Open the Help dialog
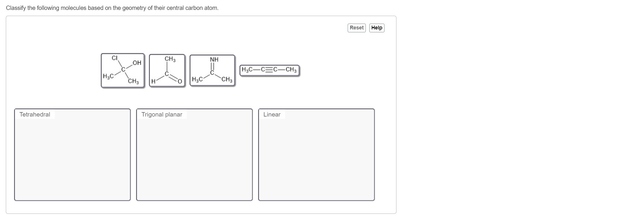The height and width of the screenshot is (217, 644). (x=377, y=28)
